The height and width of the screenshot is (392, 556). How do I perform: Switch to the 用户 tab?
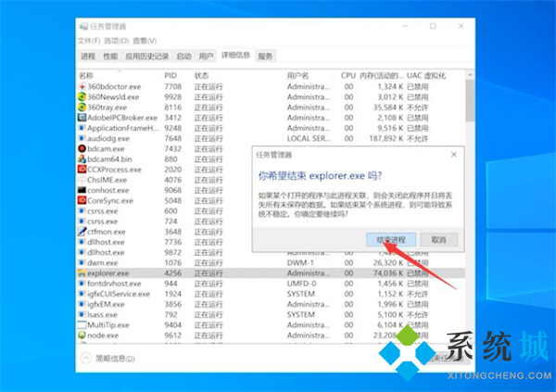tap(206, 56)
